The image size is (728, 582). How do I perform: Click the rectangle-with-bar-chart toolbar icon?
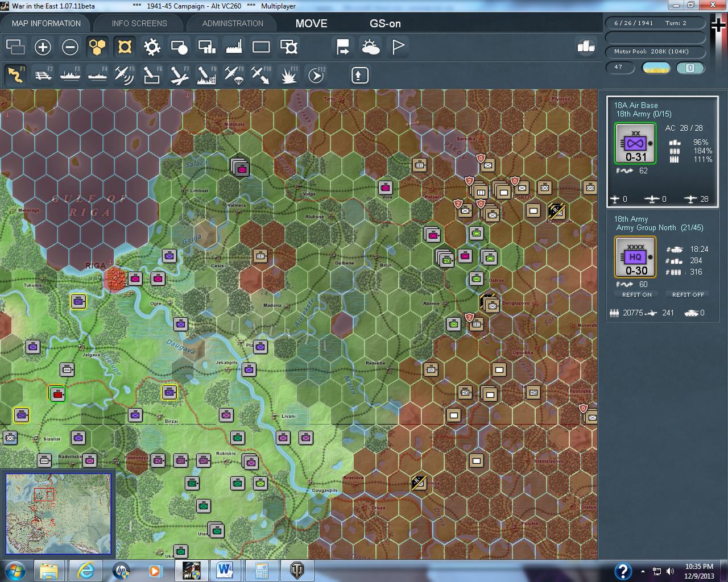tap(206, 47)
